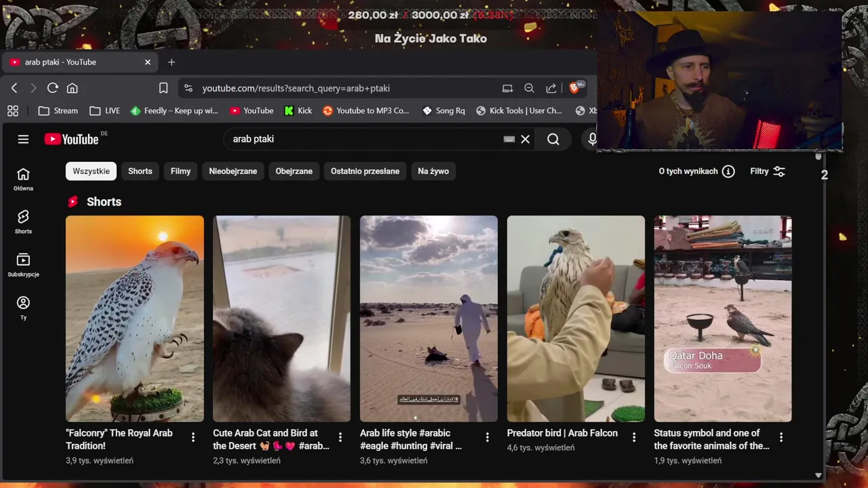This screenshot has width=868, height=488.
Task: Open the info icon for O tych wynikach
Action: click(728, 171)
